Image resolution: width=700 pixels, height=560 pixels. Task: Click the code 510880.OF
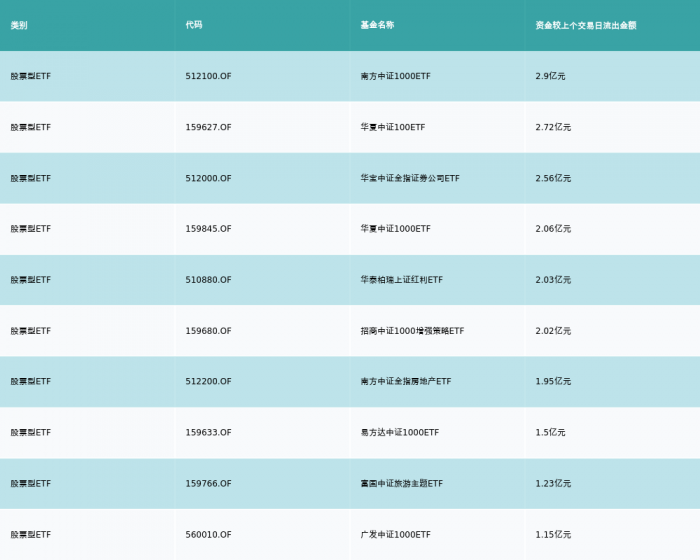208,280
